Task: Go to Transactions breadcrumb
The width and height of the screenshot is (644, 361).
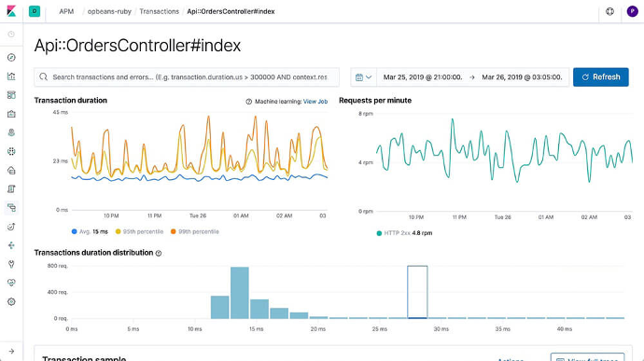Action: point(159,11)
